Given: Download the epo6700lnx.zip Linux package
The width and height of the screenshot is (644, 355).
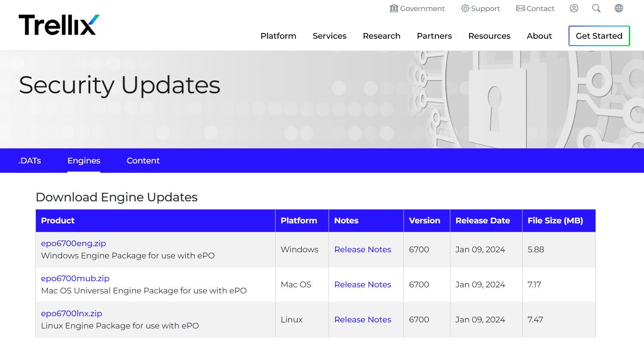Looking at the screenshot, I should (71, 313).
